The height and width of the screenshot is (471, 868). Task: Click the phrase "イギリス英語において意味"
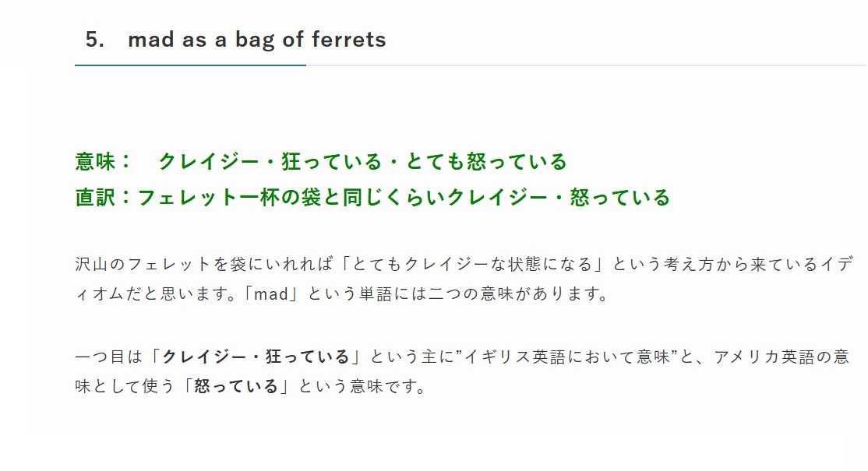pyautogui.click(x=567, y=357)
